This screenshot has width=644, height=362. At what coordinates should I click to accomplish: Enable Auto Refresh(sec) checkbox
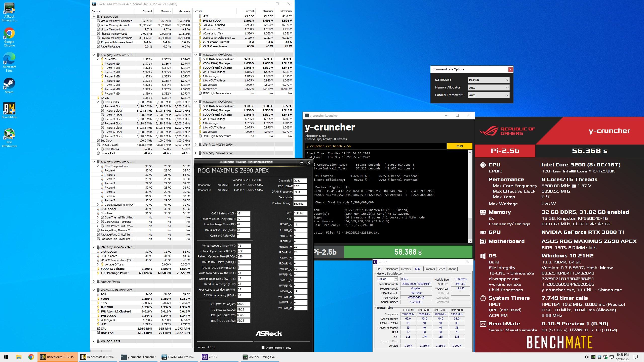pos(263,347)
